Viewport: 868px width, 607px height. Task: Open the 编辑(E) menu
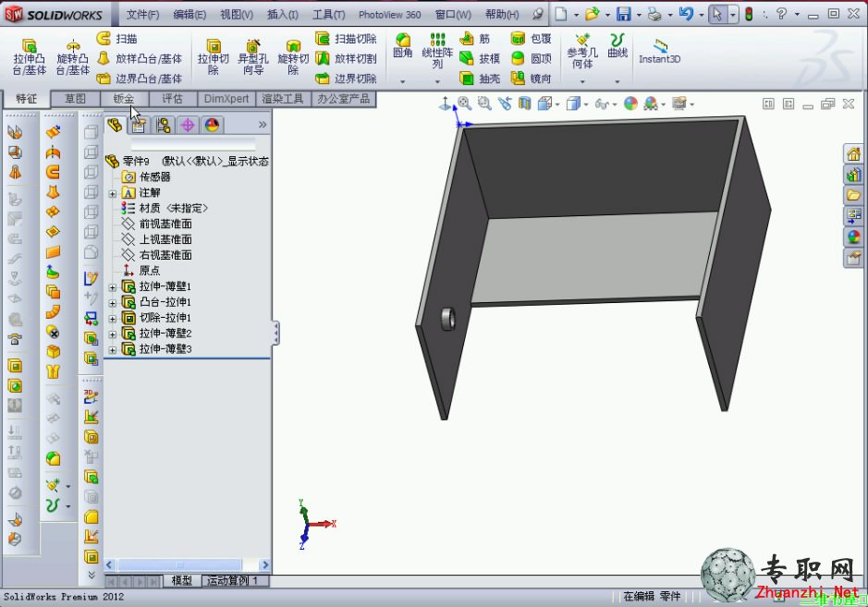click(189, 15)
